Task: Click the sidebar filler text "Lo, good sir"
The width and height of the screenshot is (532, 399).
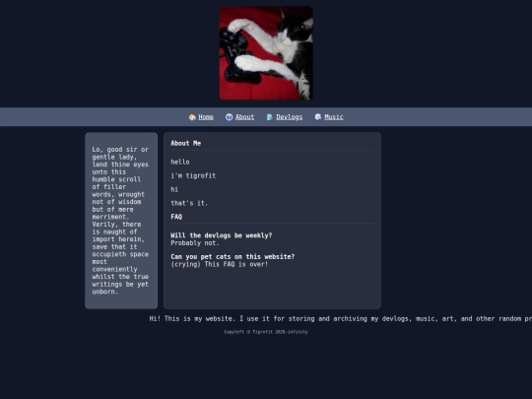Action: (120, 221)
